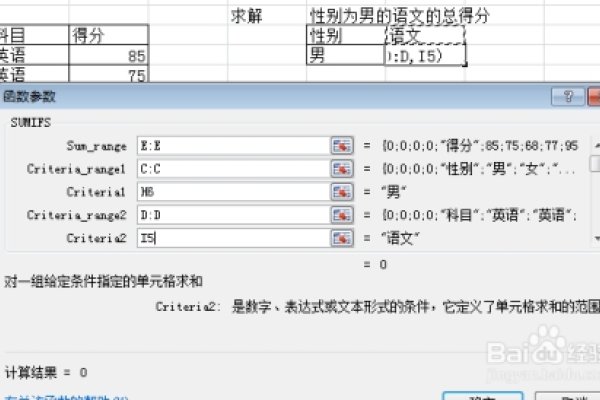Open dialog help via the question mark button
The height and width of the screenshot is (400, 600).
(568, 96)
